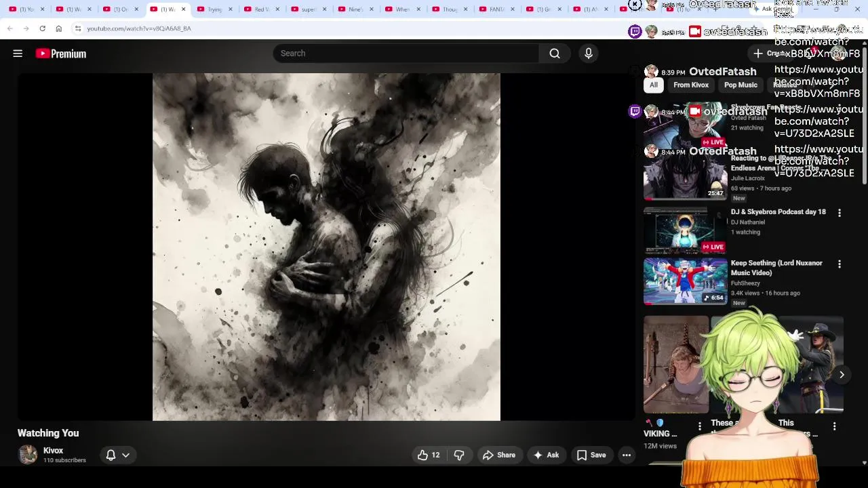
Task: Open options menu for DJ & Skyebros Podcast
Action: 840,213
